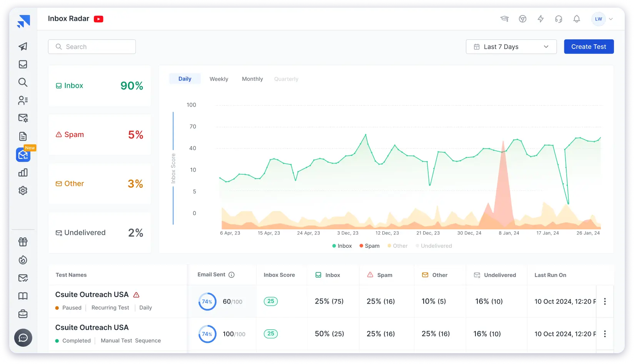This screenshot has height=364, width=634.
Task: Click the YouTube video icon beside Inbox Radar
Action: 98,19
